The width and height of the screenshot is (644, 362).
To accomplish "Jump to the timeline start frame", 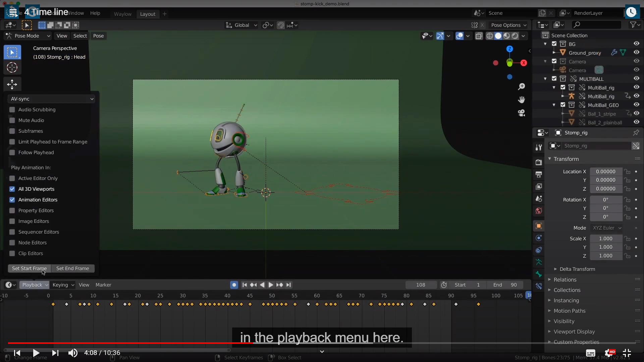I will coord(245,285).
